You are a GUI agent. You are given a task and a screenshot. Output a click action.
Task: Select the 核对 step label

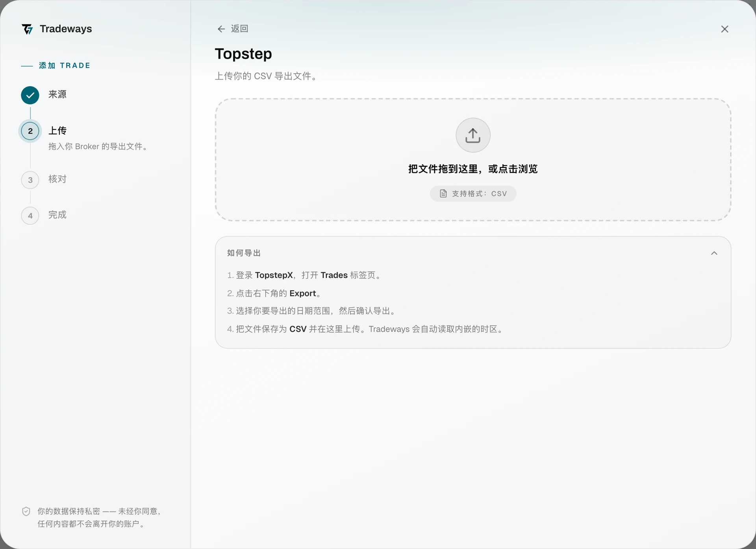57,179
